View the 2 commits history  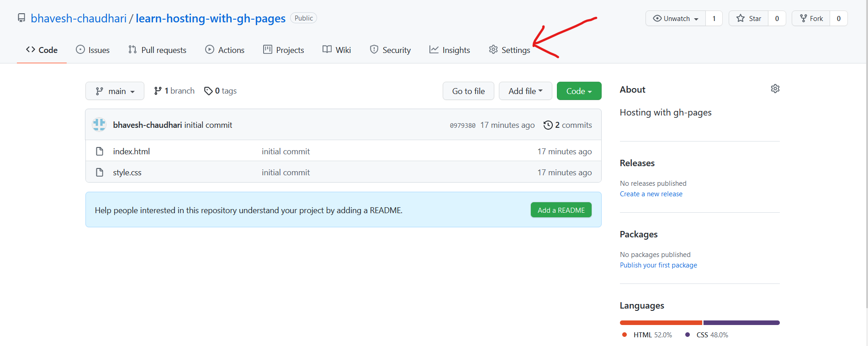click(567, 125)
